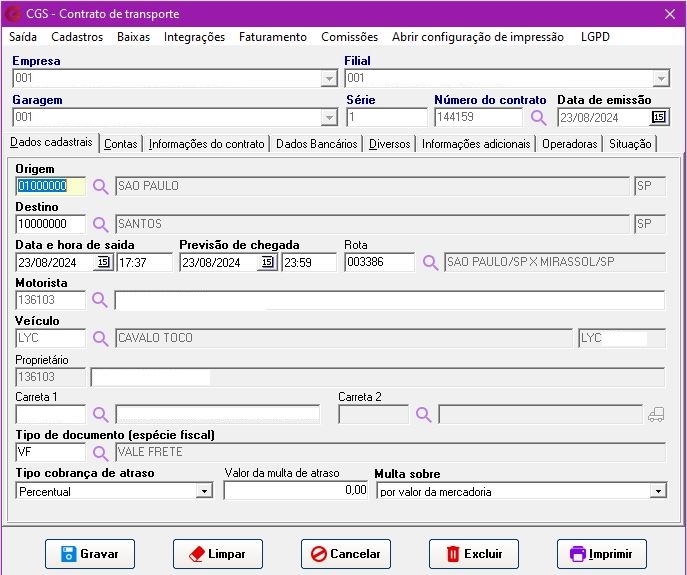
Task: Expand the Garagem dropdown
Action: coord(329,117)
